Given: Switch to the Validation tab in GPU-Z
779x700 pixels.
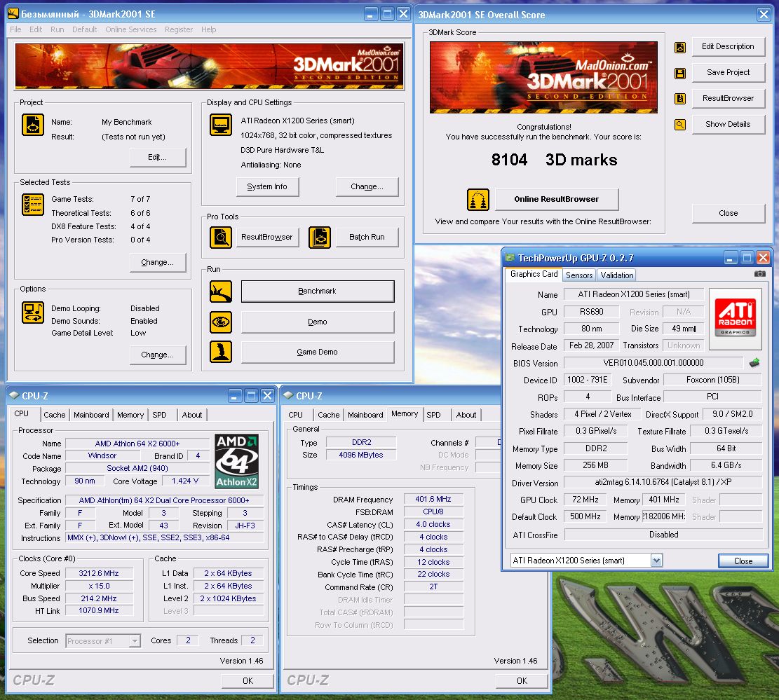Looking at the screenshot, I should pos(616,275).
